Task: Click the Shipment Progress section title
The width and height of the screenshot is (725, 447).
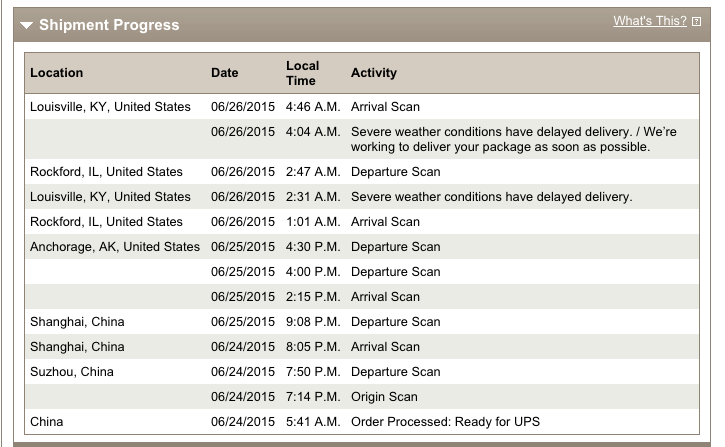Action: tap(109, 25)
